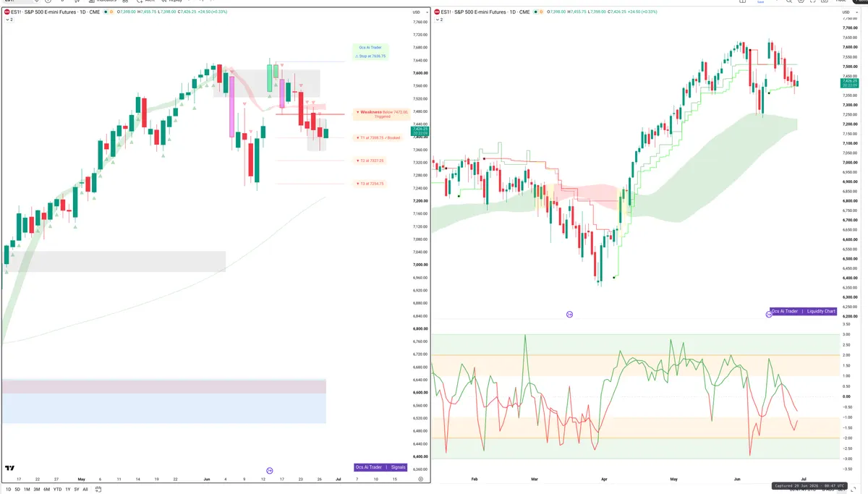Select the T2 at 7327.25 label
This screenshot has width=868, height=494.
(370, 161)
